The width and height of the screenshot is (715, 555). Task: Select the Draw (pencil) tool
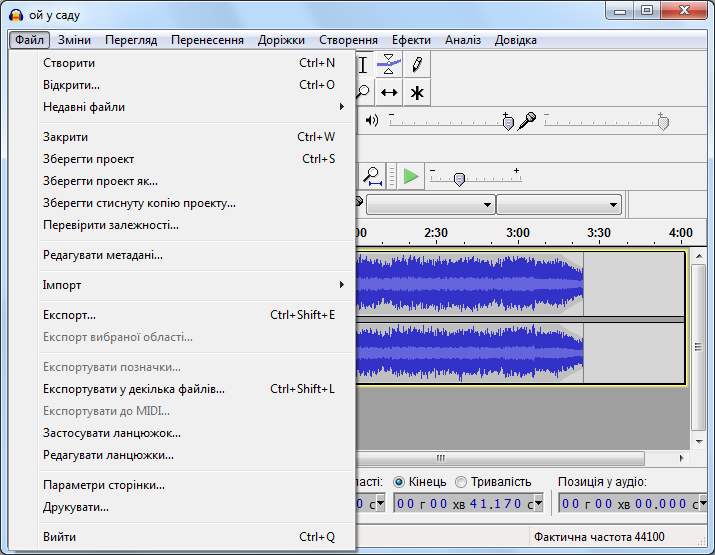click(x=417, y=64)
